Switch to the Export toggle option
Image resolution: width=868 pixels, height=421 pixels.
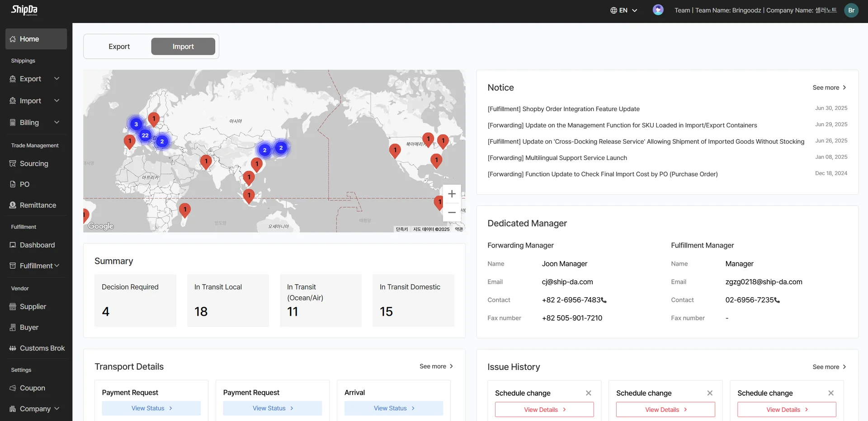point(119,47)
